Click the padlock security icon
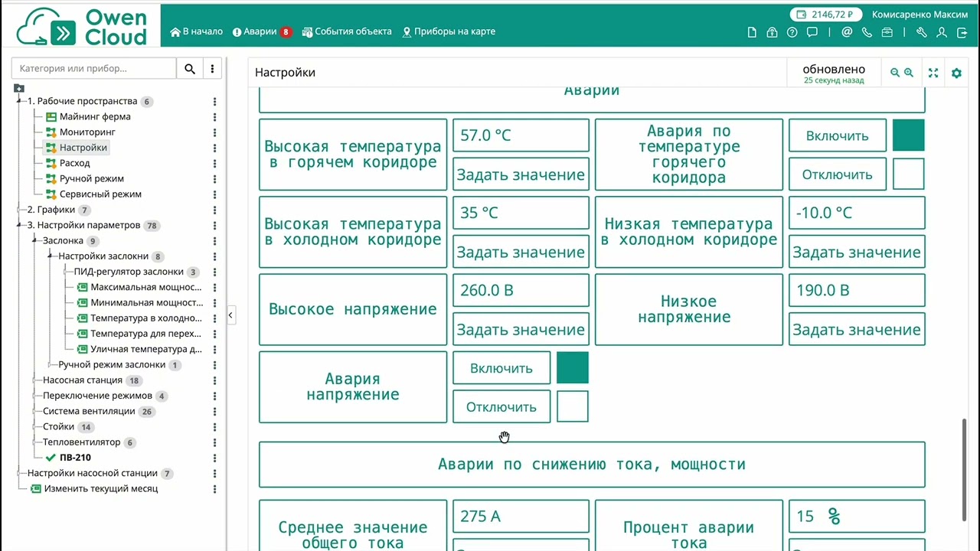Screen dimensions: 980x551 pyautogui.click(x=772, y=32)
